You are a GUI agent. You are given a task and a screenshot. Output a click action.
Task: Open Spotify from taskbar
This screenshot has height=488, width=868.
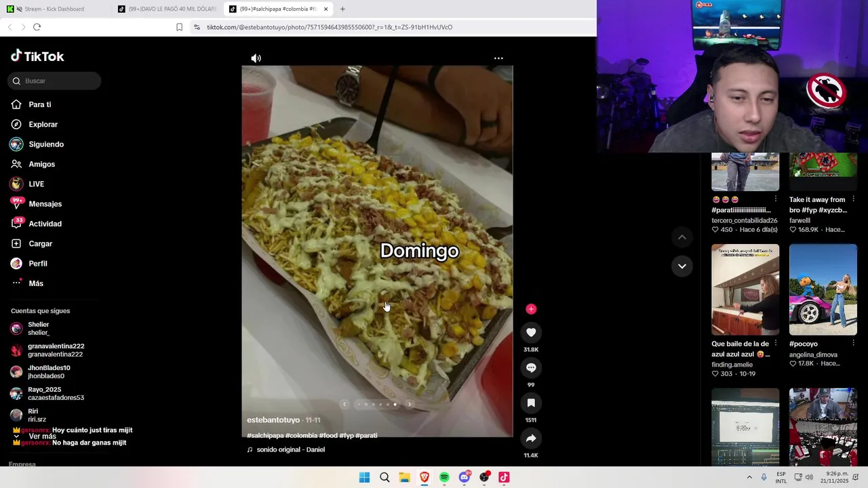click(x=444, y=478)
